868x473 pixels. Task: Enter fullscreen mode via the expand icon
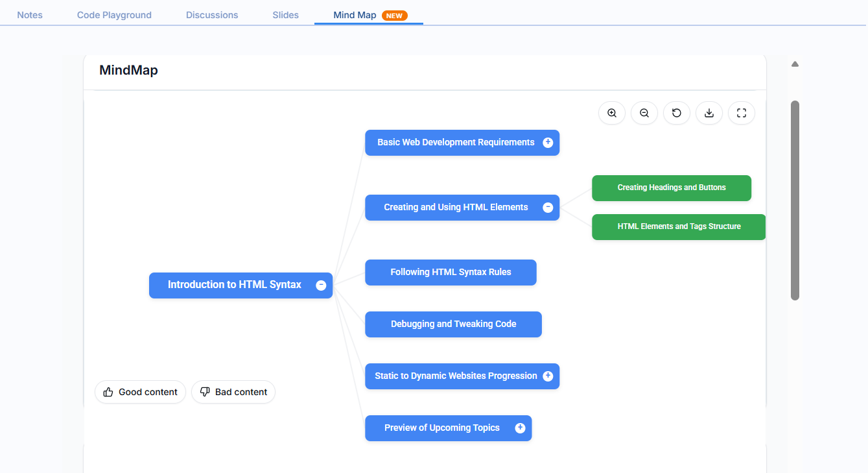[x=741, y=113]
